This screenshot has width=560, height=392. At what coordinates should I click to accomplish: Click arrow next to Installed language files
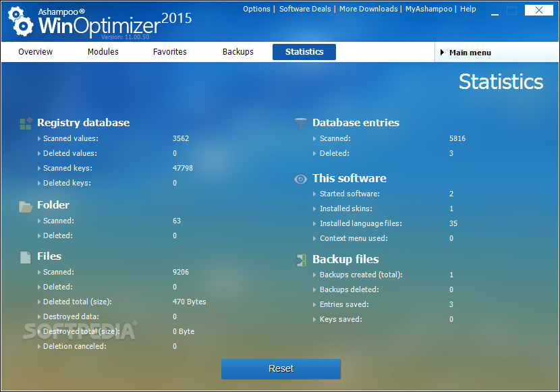(x=314, y=224)
